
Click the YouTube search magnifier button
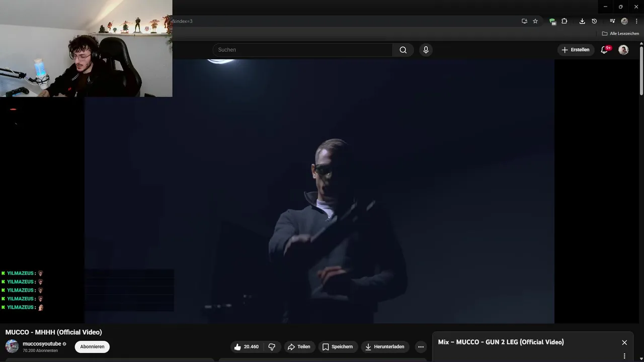[403, 50]
